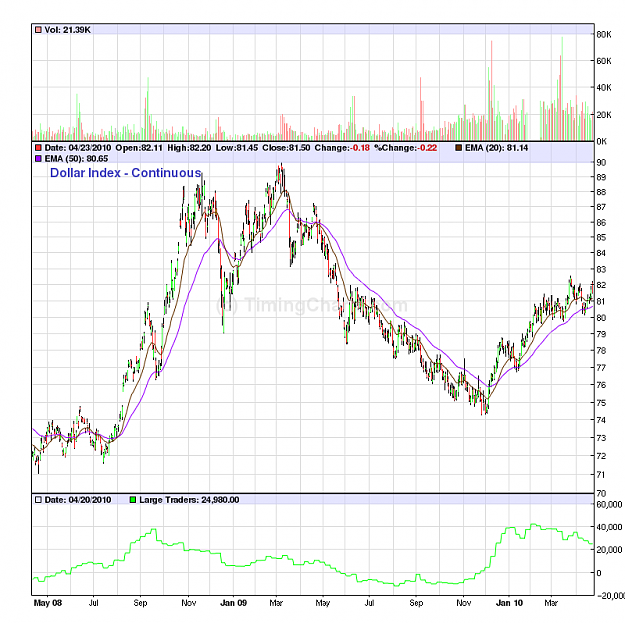Click the '71' price axis label
The image size is (625, 623).
601,475
